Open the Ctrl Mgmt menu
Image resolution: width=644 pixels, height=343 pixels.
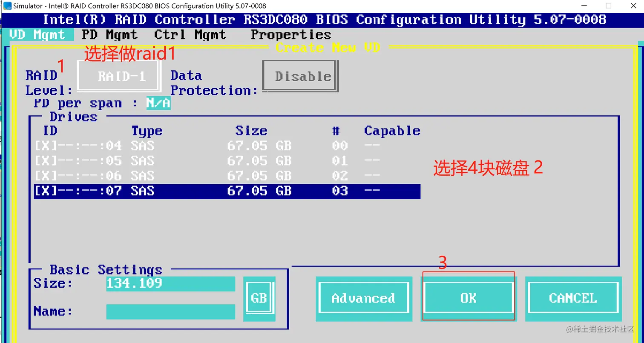[x=190, y=34]
